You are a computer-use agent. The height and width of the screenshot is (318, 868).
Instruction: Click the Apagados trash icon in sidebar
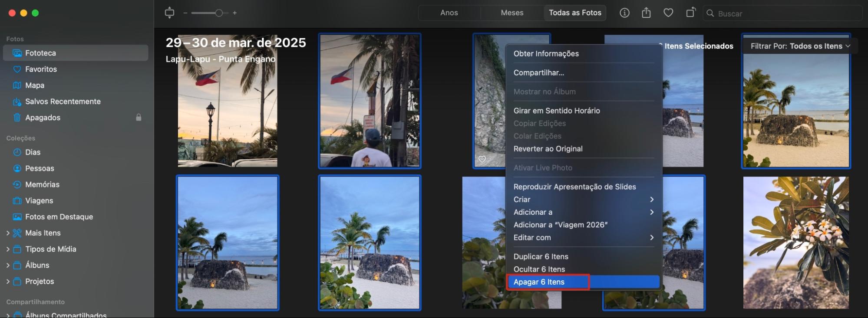pos(17,118)
